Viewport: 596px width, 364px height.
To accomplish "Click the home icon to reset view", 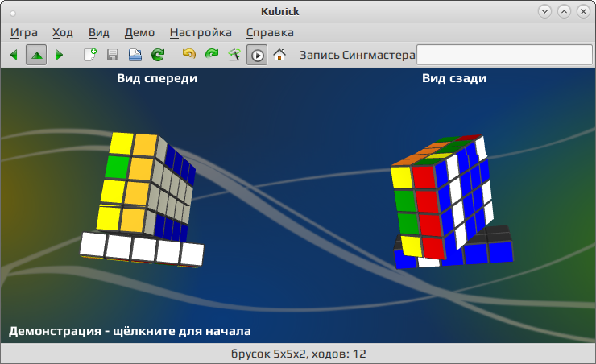I will coord(279,55).
